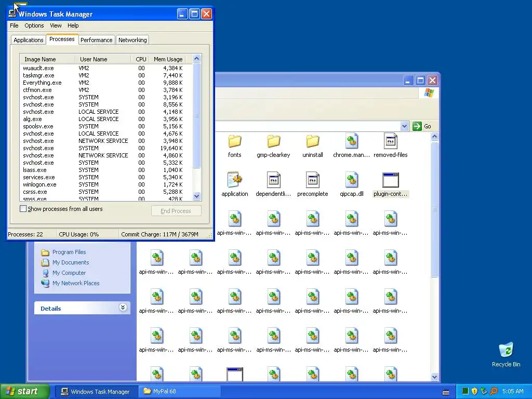Click the Go button in Explorer

[x=422, y=126]
